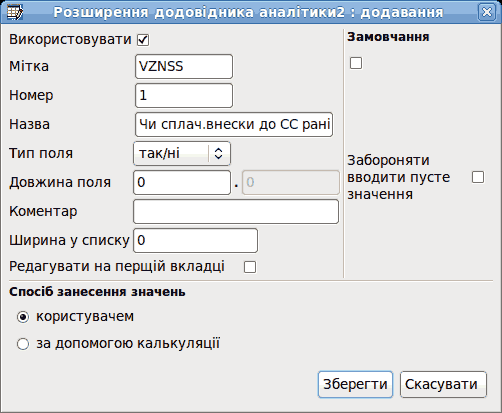Open the Тип поля dropdown
Image resolution: width=502 pixels, height=413 pixels.
pyautogui.click(x=182, y=154)
